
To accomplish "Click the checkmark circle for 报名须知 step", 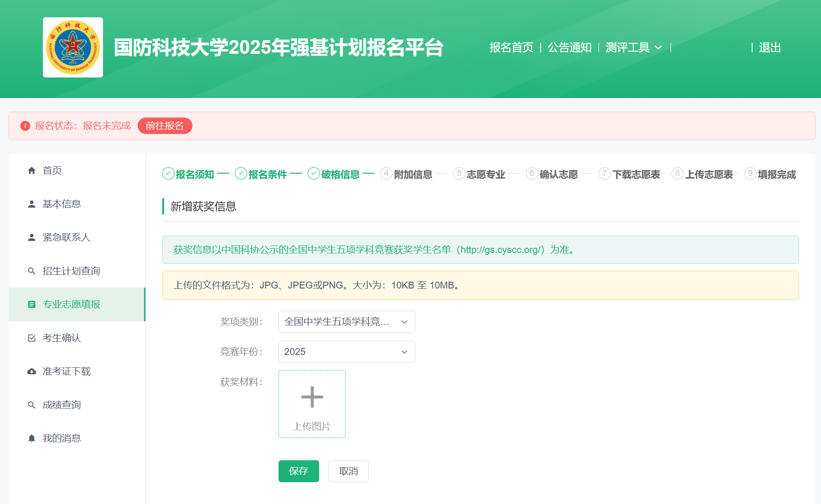I will pos(168,174).
